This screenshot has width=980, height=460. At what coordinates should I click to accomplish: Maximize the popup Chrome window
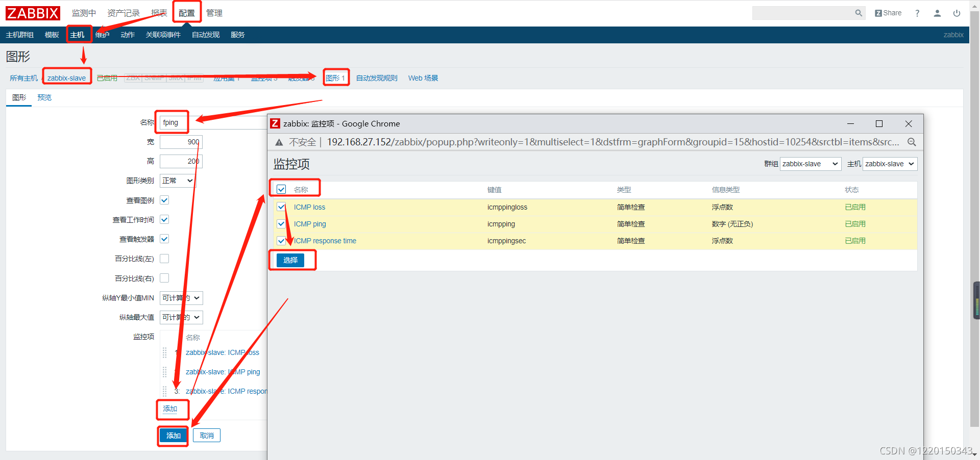coord(879,123)
